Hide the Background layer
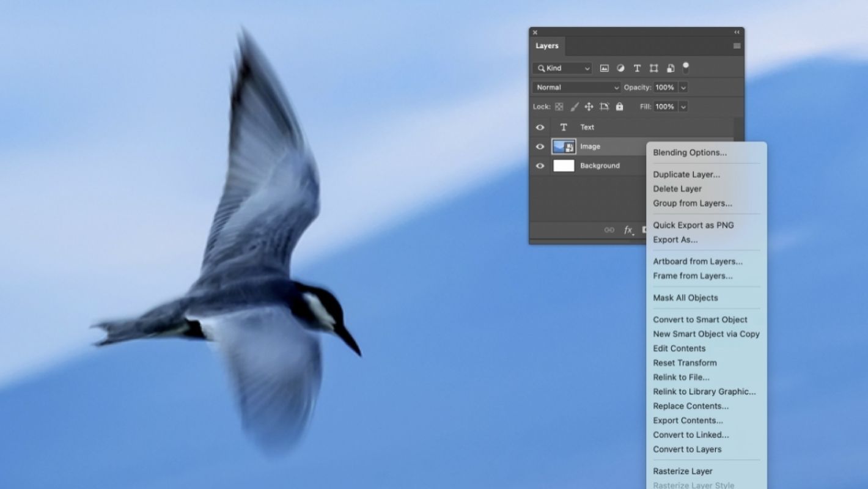This screenshot has width=868, height=489. coord(540,166)
